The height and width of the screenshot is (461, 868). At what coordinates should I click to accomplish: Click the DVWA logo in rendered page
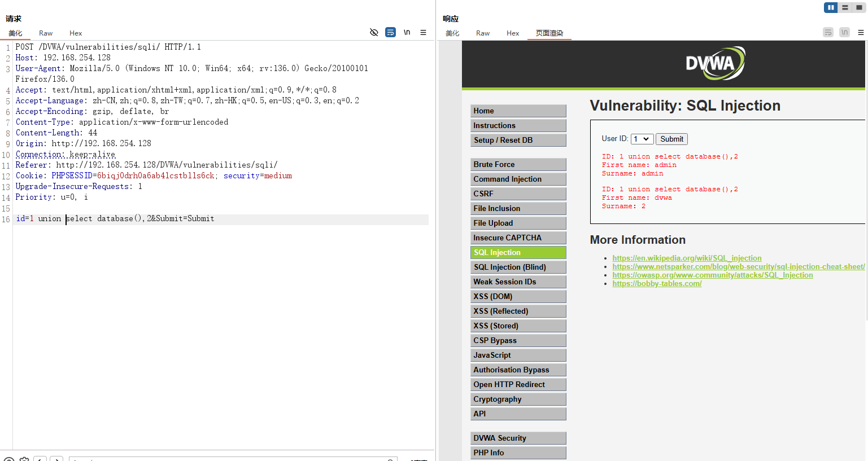[x=715, y=63]
